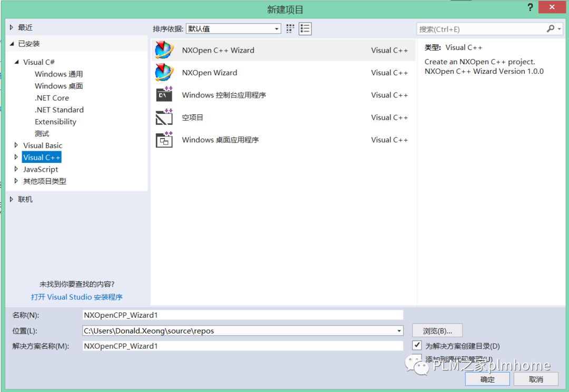This screenshot has width=569, height=392.
Task: Click the 空项目 empty project icon
Action: [164, 117]
